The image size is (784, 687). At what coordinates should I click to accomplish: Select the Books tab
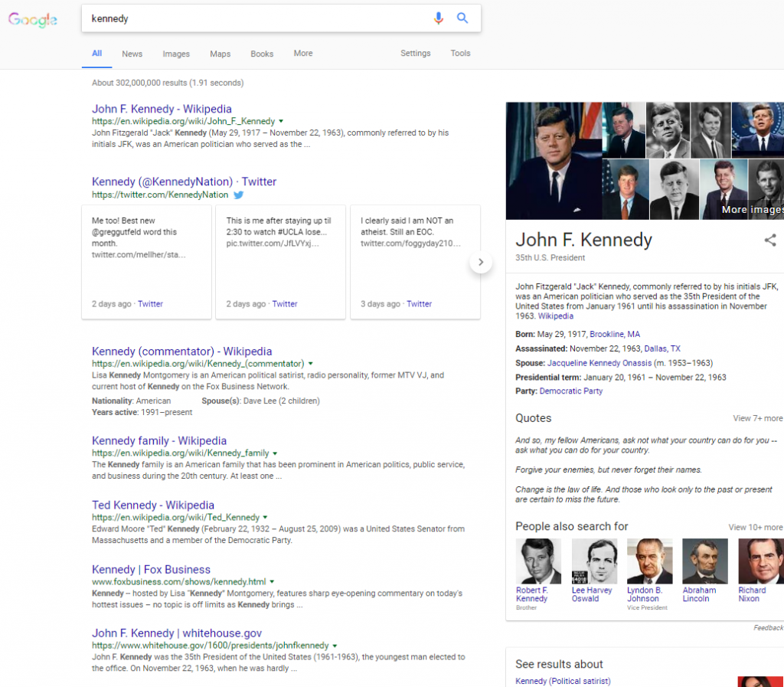262,54
